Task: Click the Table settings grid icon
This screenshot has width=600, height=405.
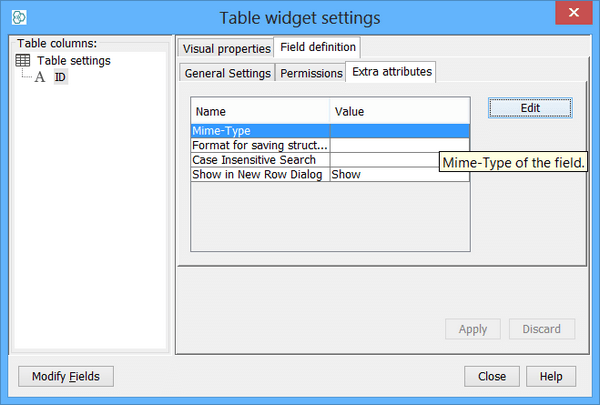Action: pyautogui.click(x=23, y=61)
